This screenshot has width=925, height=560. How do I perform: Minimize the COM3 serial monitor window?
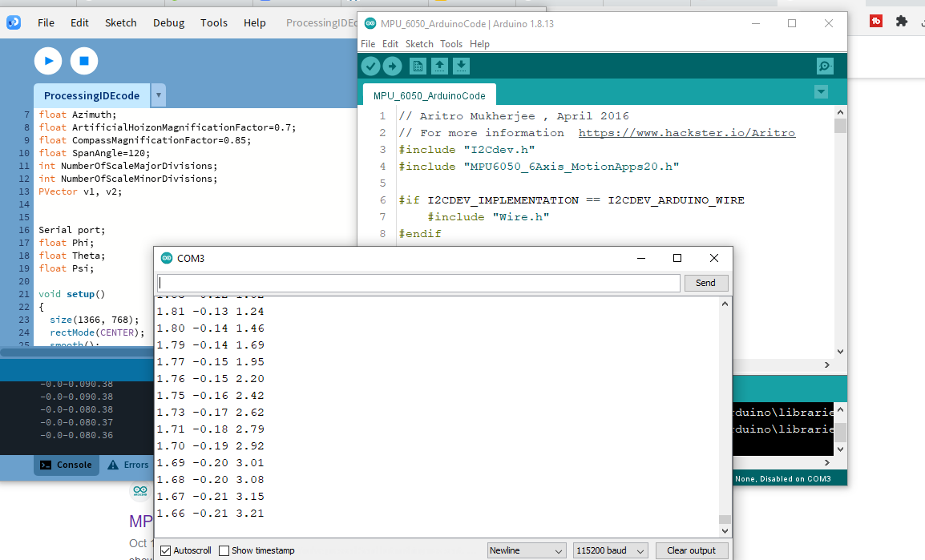[x=641, y=258]
